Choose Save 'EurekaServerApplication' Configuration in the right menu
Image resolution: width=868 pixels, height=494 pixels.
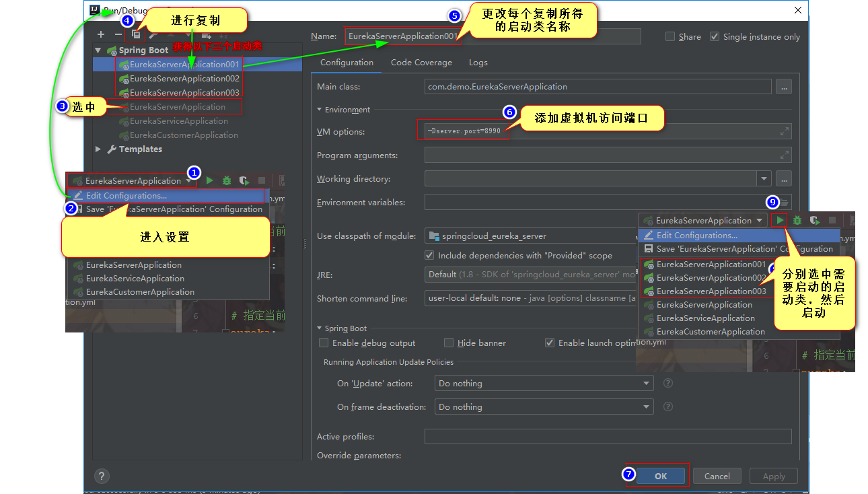[739, 249]
